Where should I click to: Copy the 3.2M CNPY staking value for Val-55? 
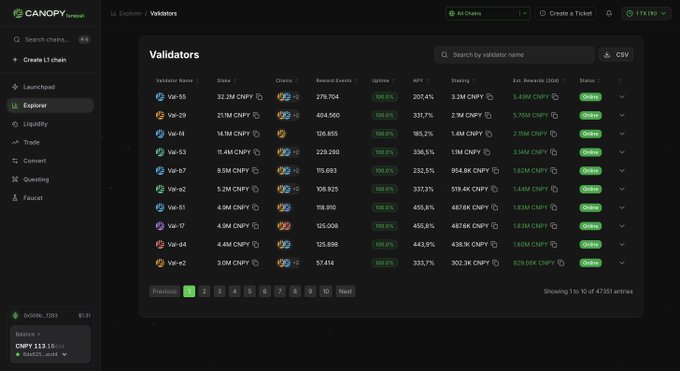point(490,97)
